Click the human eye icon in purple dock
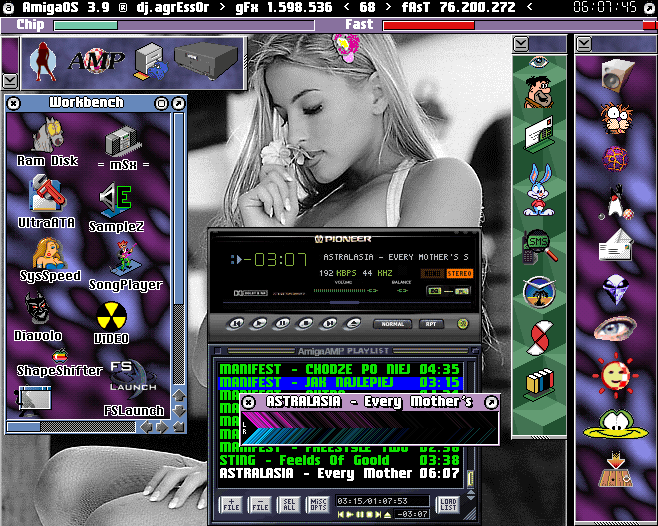Screen dimensions: 658x526 (x=615, y=328)
